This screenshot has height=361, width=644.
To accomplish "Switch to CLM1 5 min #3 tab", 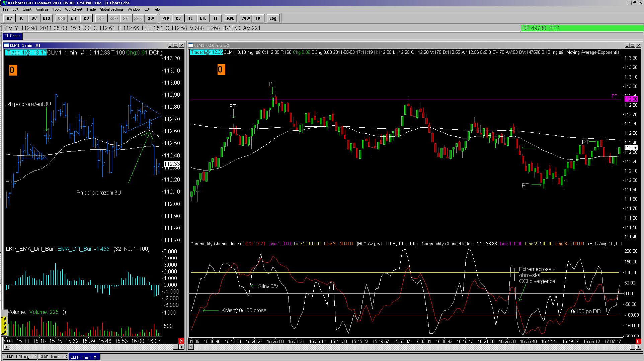I will click(53, 357).
